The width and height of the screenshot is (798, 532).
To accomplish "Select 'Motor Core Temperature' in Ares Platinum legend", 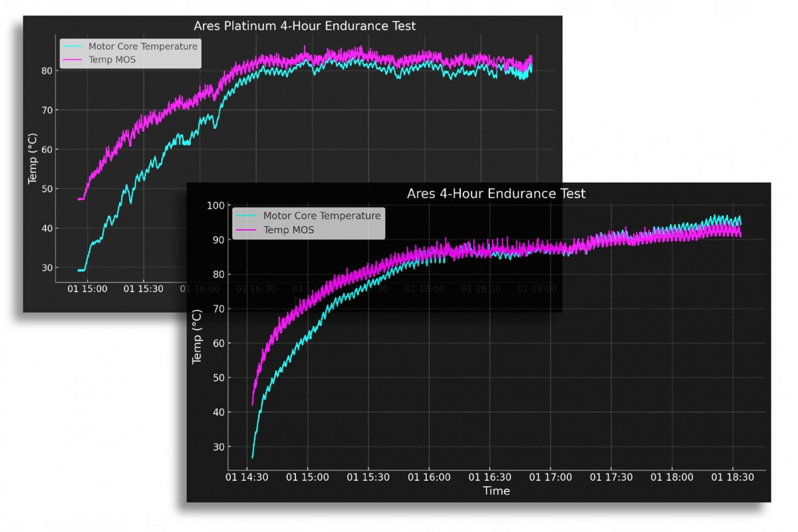I will (x=143, y=47).
